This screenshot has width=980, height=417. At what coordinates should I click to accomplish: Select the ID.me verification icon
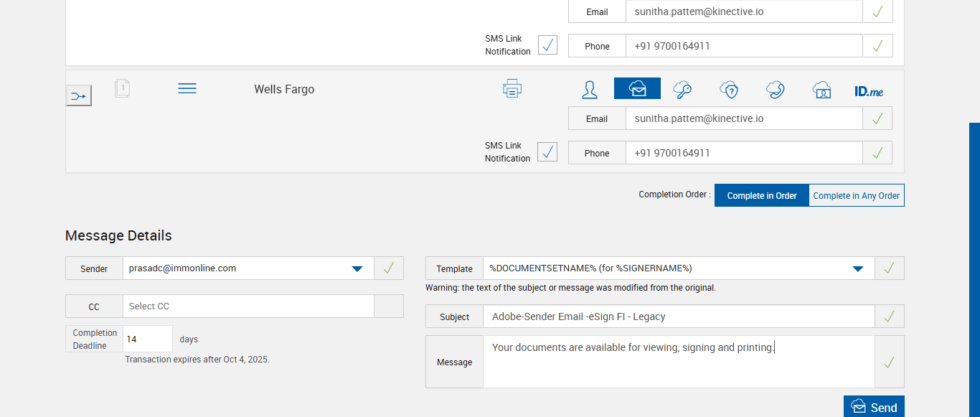tap(869, 91)
